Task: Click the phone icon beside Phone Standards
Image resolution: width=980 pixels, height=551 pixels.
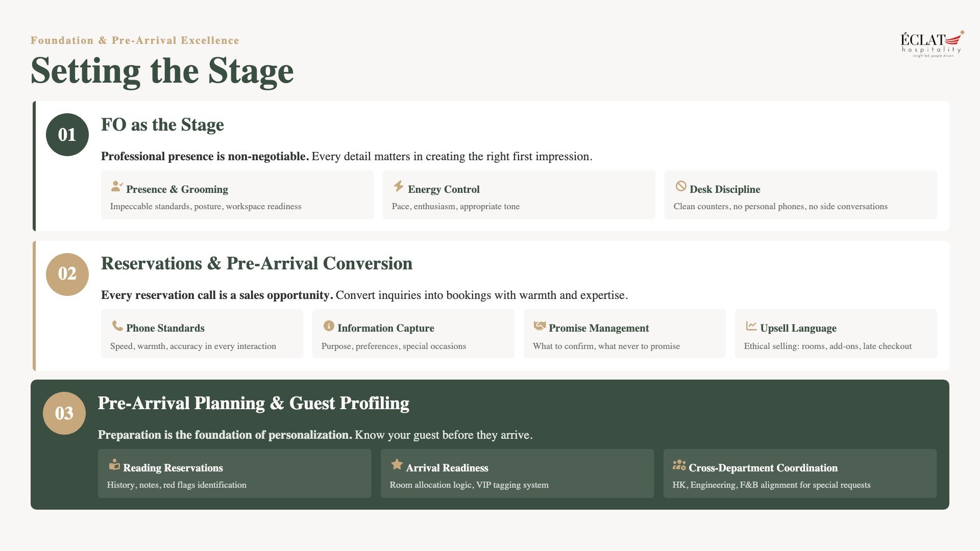Action: tap(117, 325)
